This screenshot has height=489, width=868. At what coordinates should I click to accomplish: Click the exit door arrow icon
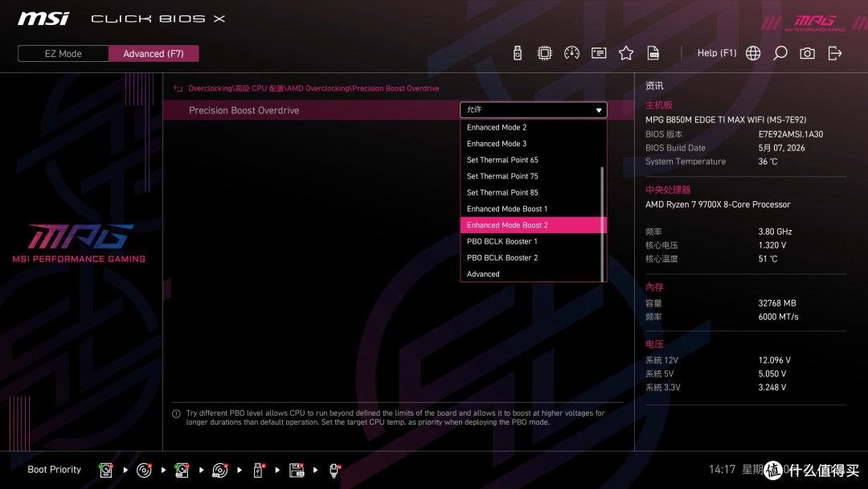[835, 53]
